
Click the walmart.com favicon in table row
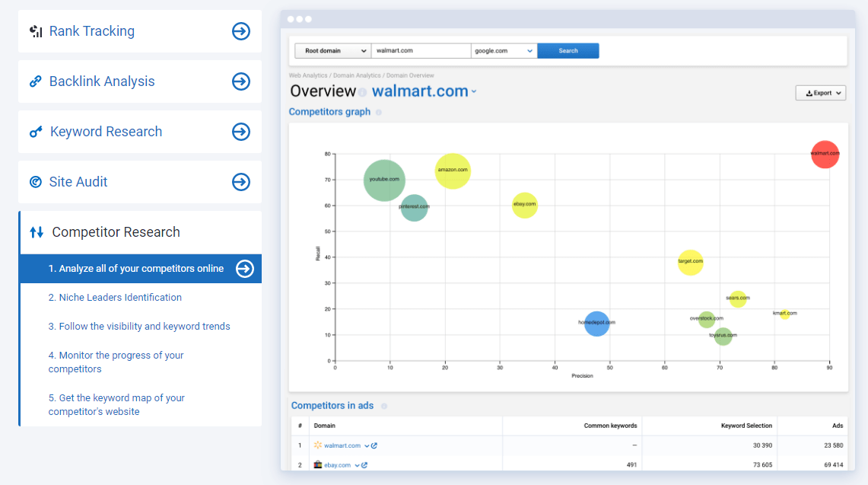pyautogui.click(x=318, y=445)
